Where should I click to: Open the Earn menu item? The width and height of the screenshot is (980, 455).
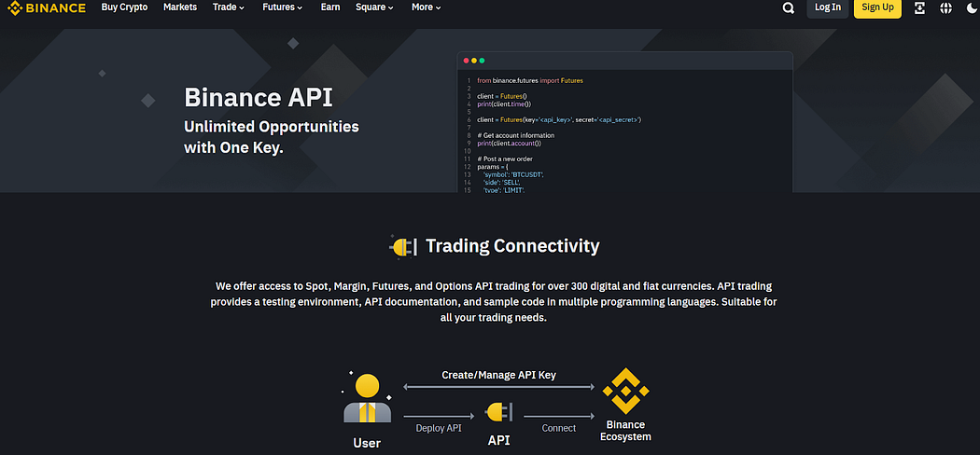(x=330, y=7)
